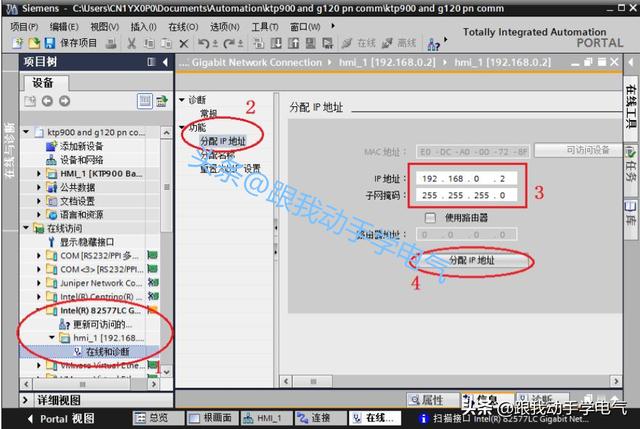Expand the 公共数据 folder
The width and height of the screenshot is (640, 429).
pyautogui.click(x=38, y=187)
